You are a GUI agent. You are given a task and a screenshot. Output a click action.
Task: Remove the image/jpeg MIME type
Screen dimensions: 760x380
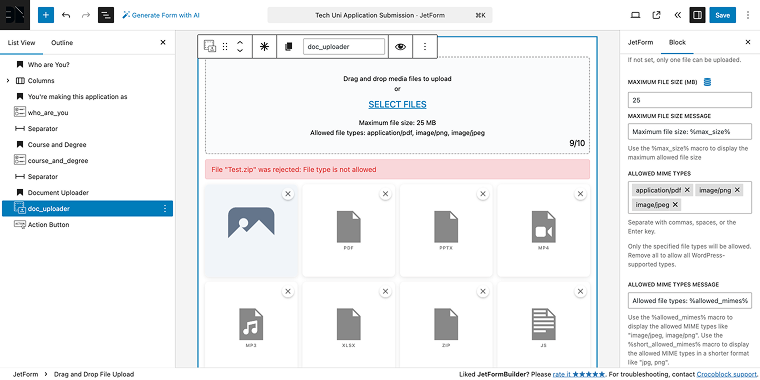tap(675, 205)
